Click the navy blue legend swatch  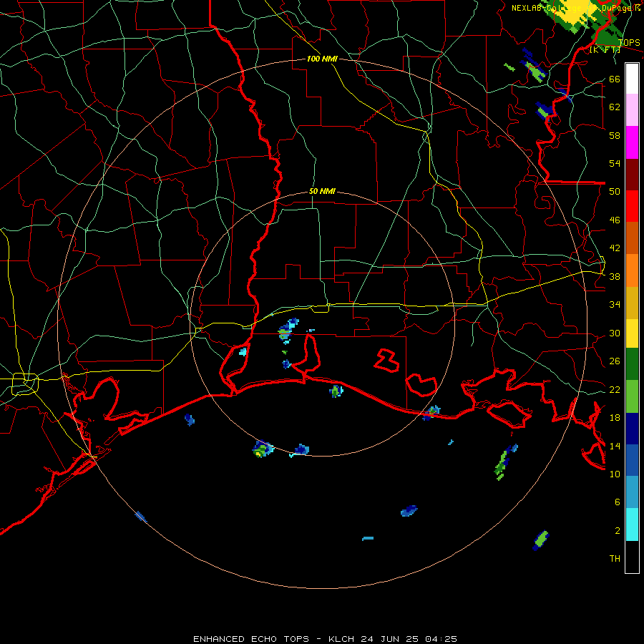click(632, 429)
